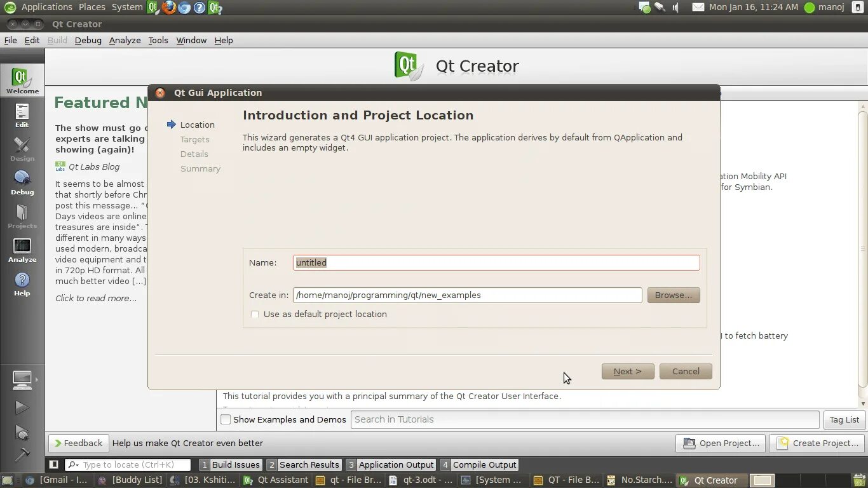Launch Qt Assistant icon in top panel

tap(215, 7)
